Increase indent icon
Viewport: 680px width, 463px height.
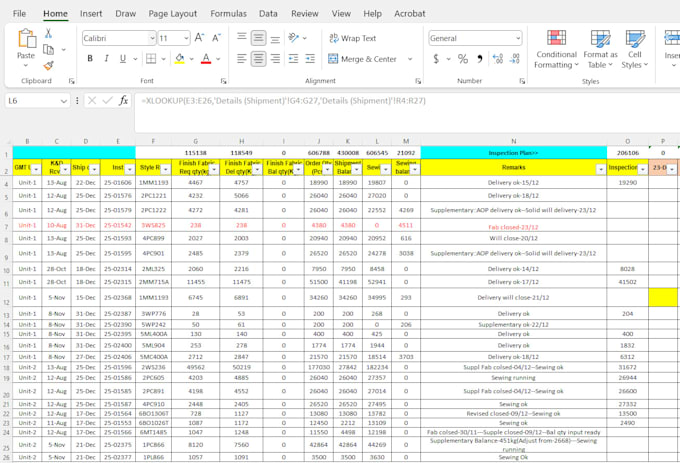(310, 59)
